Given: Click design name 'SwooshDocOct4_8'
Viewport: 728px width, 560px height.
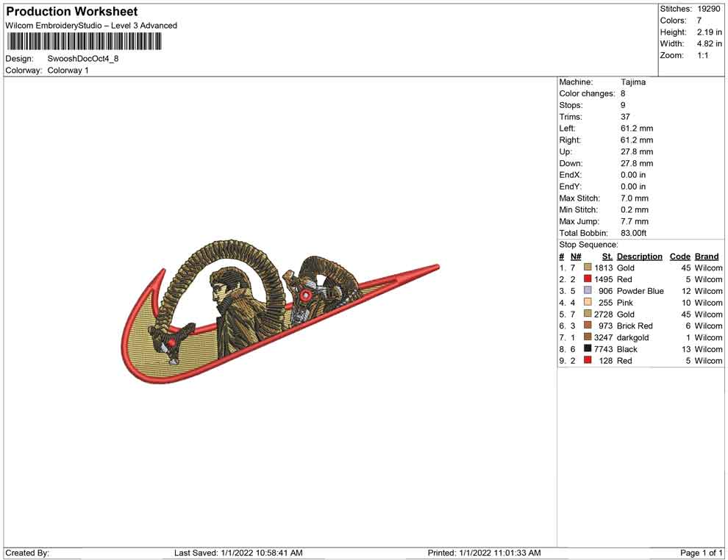Looking at the screenshot, I should coord(82,59).
